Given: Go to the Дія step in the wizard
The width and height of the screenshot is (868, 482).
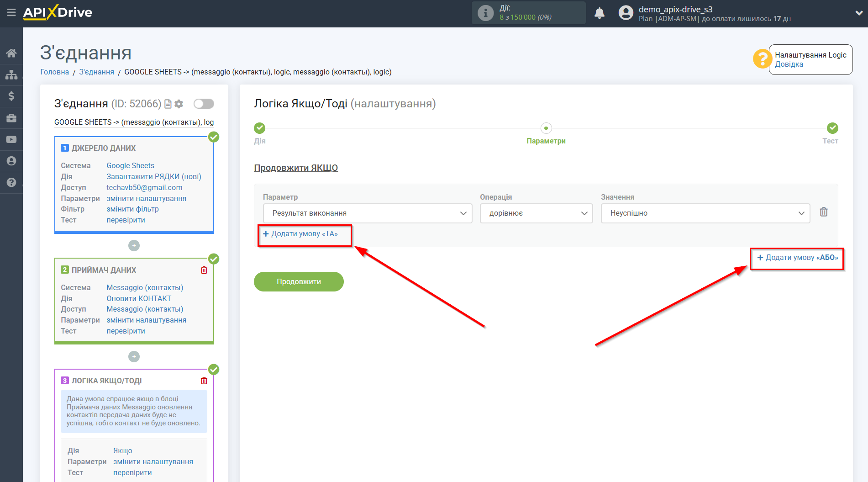Looking at the screenshot, I should click(x=259, y=128).
